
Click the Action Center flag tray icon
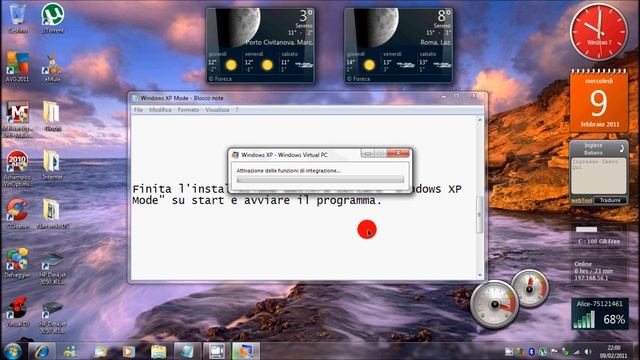click(x=554, y=351)
